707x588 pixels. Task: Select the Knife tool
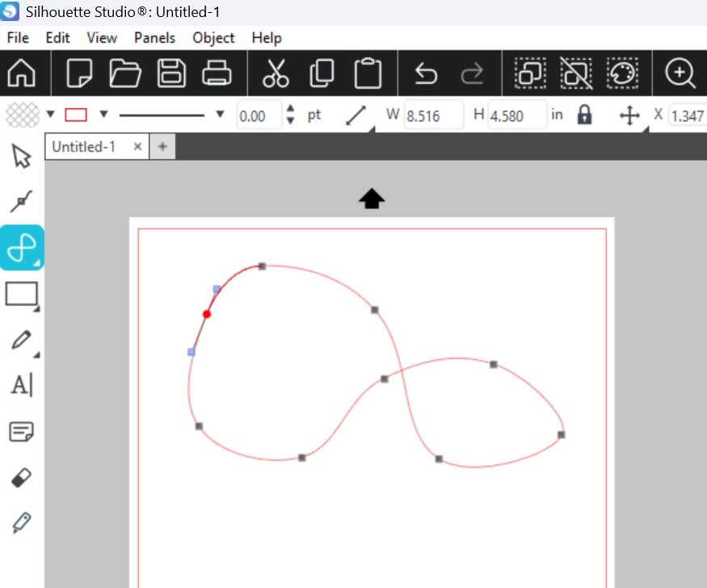(x=22, y=523)
